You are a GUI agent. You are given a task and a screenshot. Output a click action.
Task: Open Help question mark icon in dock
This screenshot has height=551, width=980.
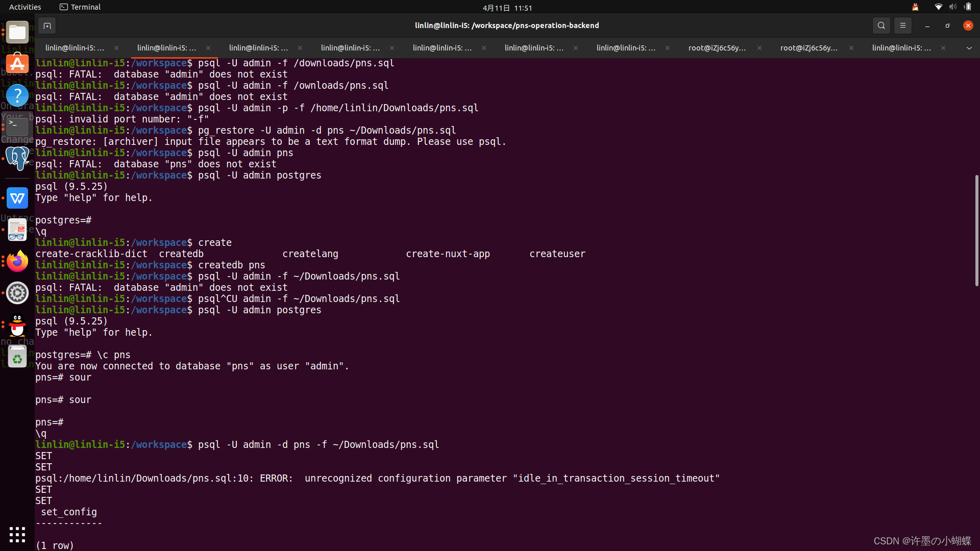17,95
